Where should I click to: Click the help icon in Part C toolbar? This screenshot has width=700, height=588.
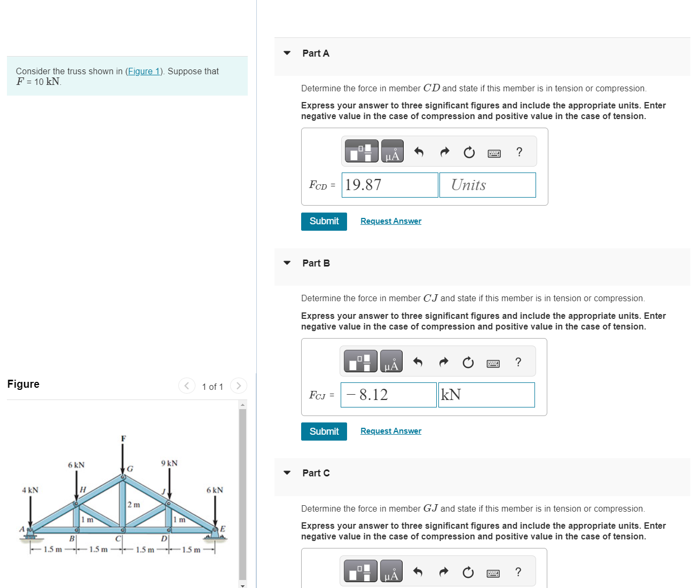[518, 572]
